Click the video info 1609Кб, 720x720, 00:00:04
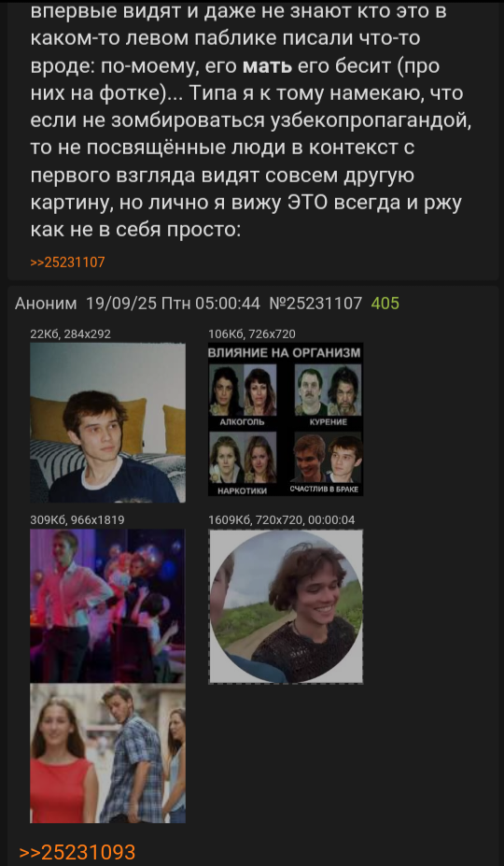504x866 pixels. [x=282, y=519]
